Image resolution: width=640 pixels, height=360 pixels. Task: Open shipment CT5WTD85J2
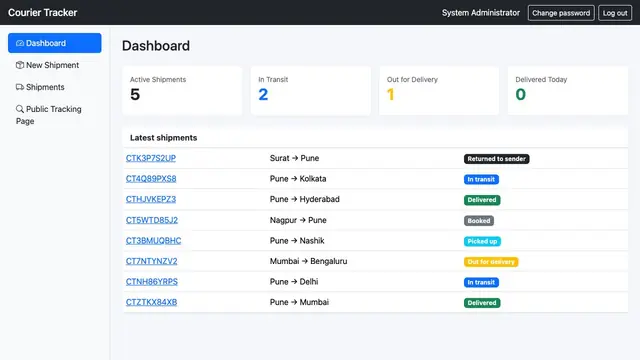pos(152,220)
